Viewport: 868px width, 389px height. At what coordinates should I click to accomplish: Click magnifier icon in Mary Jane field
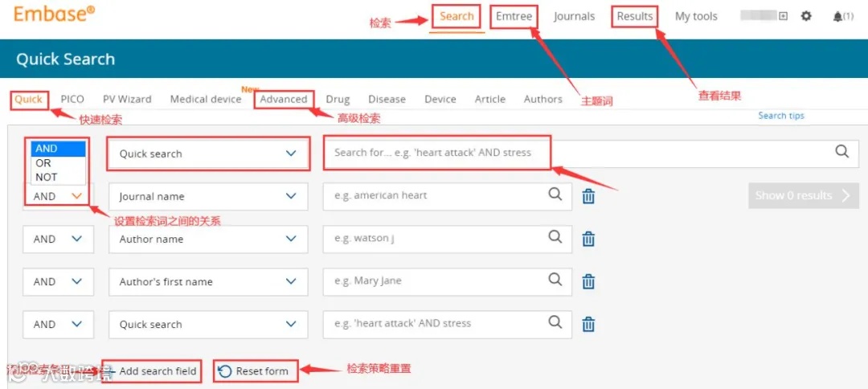[555, 279]
